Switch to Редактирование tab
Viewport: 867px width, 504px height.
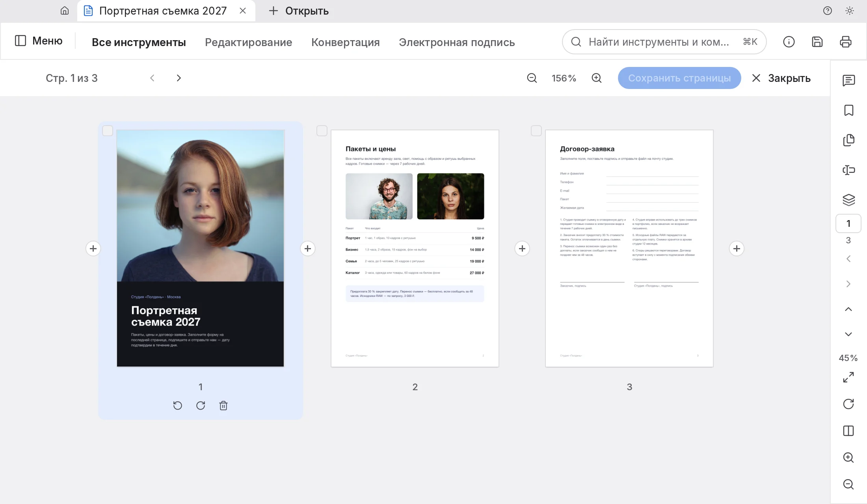(248, 42)
